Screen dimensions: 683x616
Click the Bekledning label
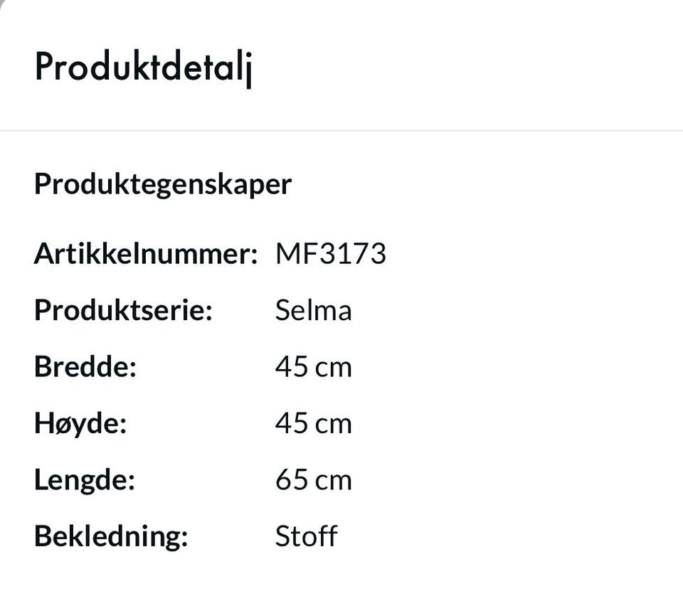click(110, 536)
